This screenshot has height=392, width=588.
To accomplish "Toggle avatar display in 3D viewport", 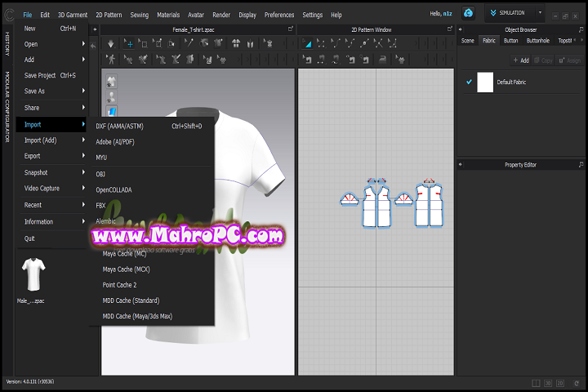I will coord(111,97).
